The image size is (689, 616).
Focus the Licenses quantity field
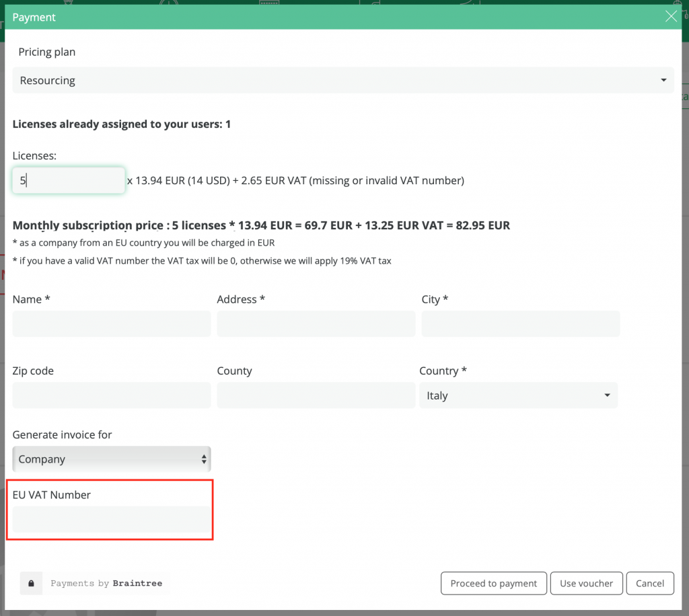click(x=69, y=180)
